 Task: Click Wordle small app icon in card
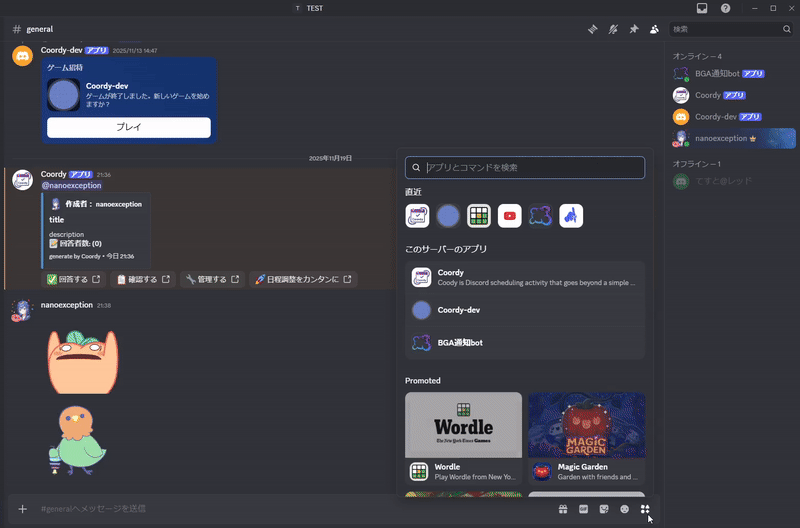pos(419,471)
